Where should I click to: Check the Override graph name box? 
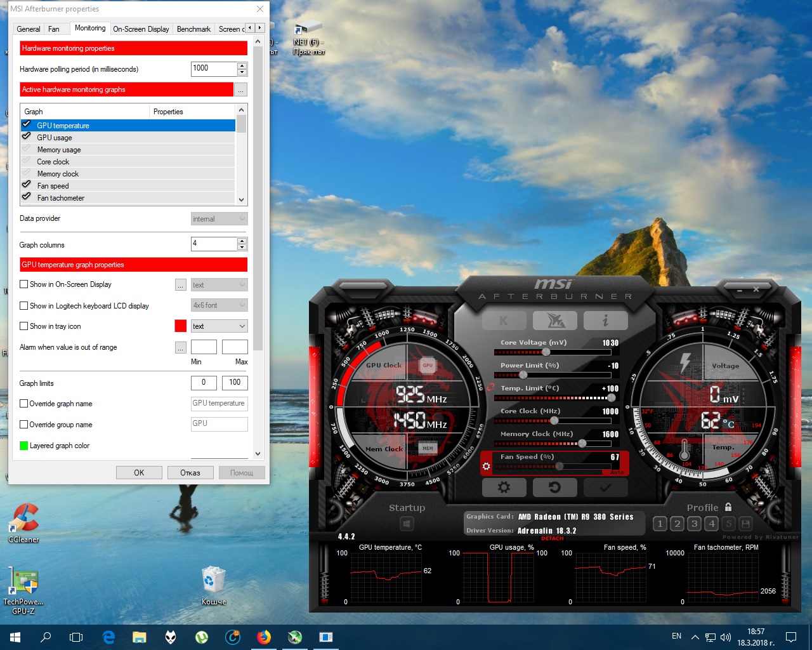[24, 404]
